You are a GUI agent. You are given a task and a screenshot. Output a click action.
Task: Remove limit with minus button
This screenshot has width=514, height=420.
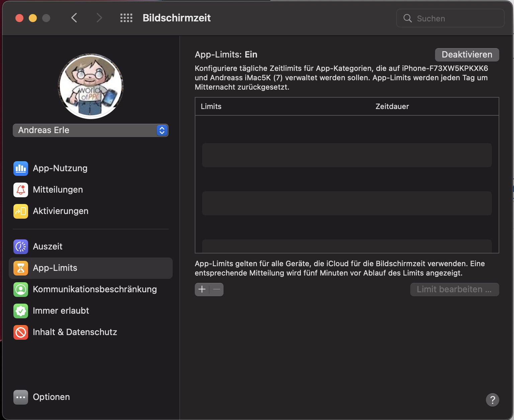[x=217, y=289]
